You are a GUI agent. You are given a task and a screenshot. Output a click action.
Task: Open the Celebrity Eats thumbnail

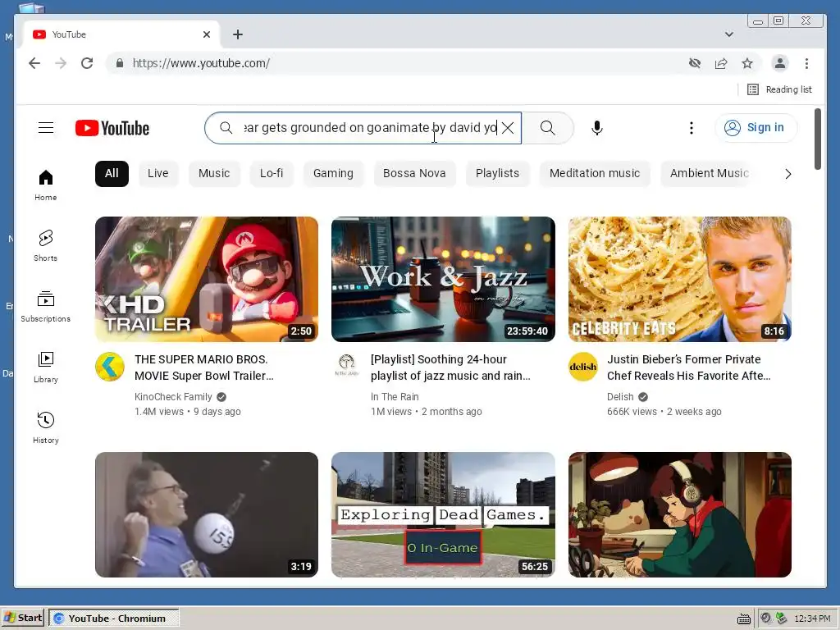click(680, 279)
